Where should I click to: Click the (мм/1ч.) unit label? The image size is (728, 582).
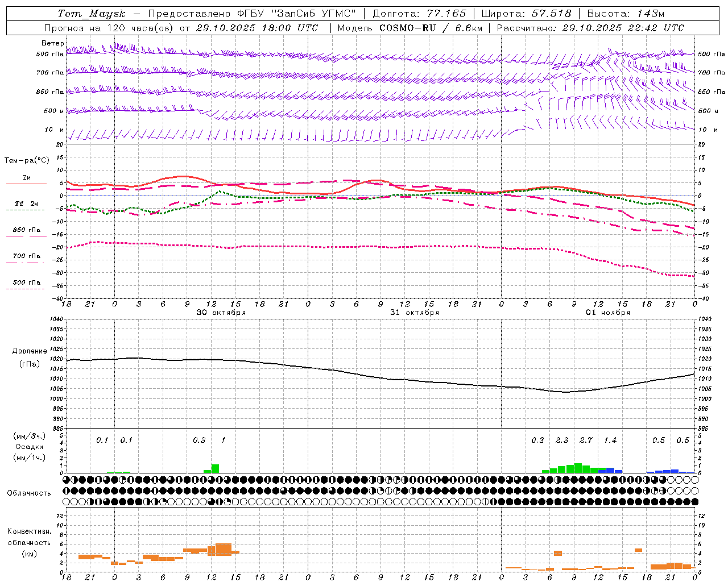[x=30, y=458]
